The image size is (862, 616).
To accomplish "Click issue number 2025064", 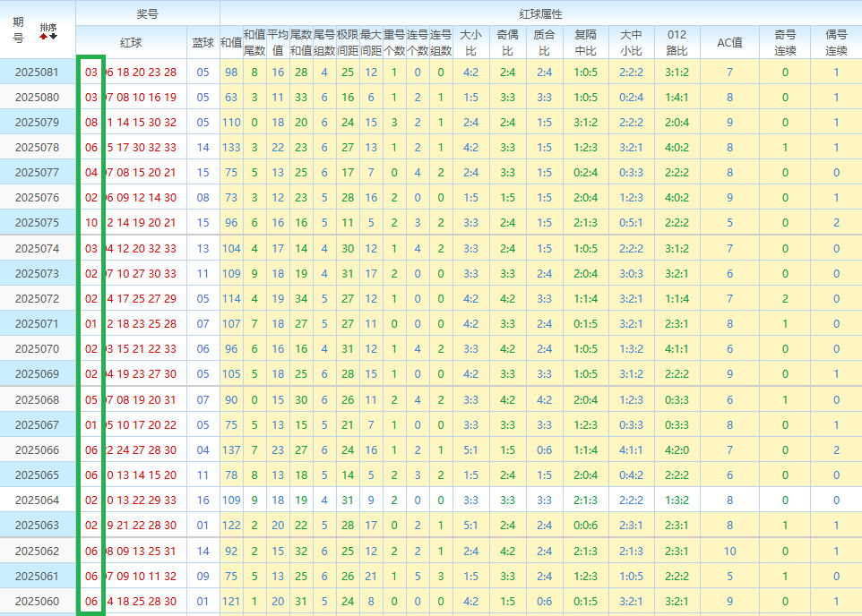I will (38, 500).
